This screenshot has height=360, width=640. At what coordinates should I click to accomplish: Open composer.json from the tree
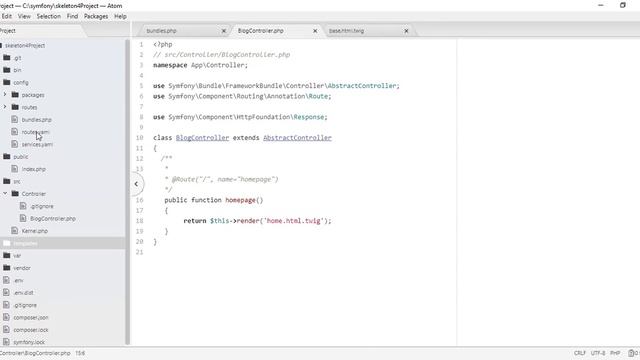click(31, 317)
